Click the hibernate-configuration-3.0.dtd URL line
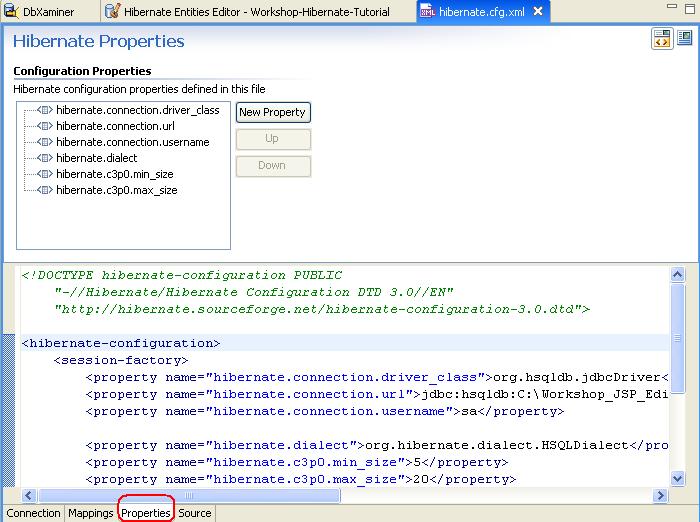Image resolution: width=700 pixels, height=522 pixels. [322, 309]
